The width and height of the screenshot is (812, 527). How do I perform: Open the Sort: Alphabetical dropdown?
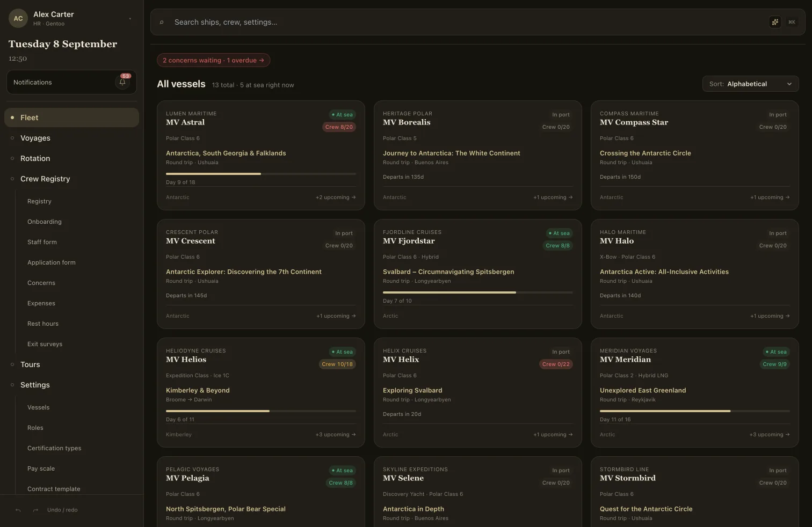(x=750, y=84)
